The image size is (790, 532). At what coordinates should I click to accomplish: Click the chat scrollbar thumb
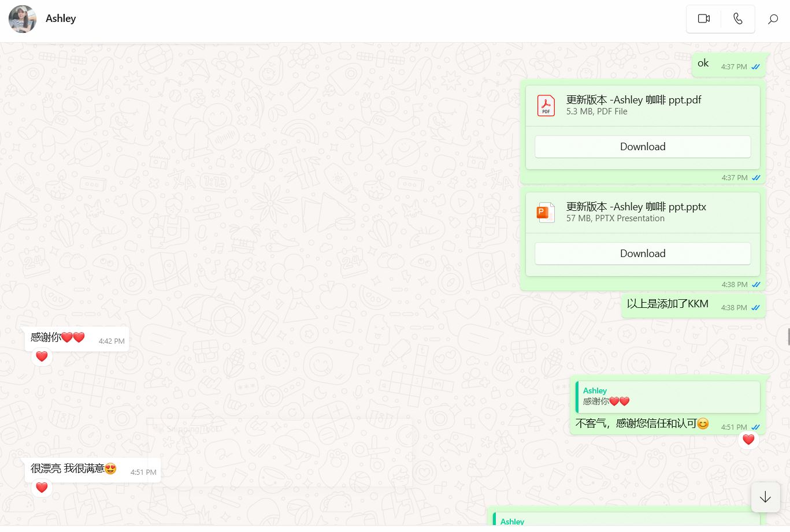click(788, 336)
